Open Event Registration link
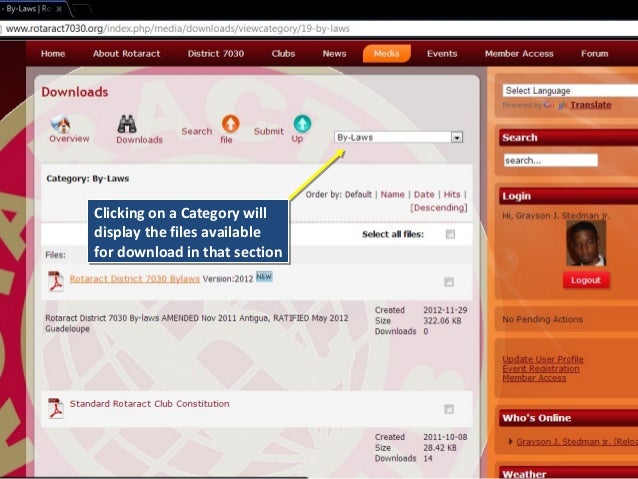This screenshot has width=638, height=479. (x=541, y=368)
